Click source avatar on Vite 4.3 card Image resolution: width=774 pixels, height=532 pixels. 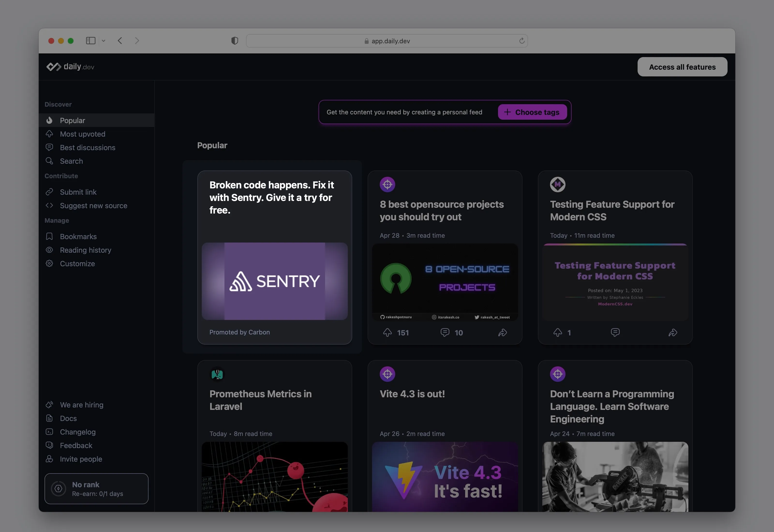click(x=387, y=374)
